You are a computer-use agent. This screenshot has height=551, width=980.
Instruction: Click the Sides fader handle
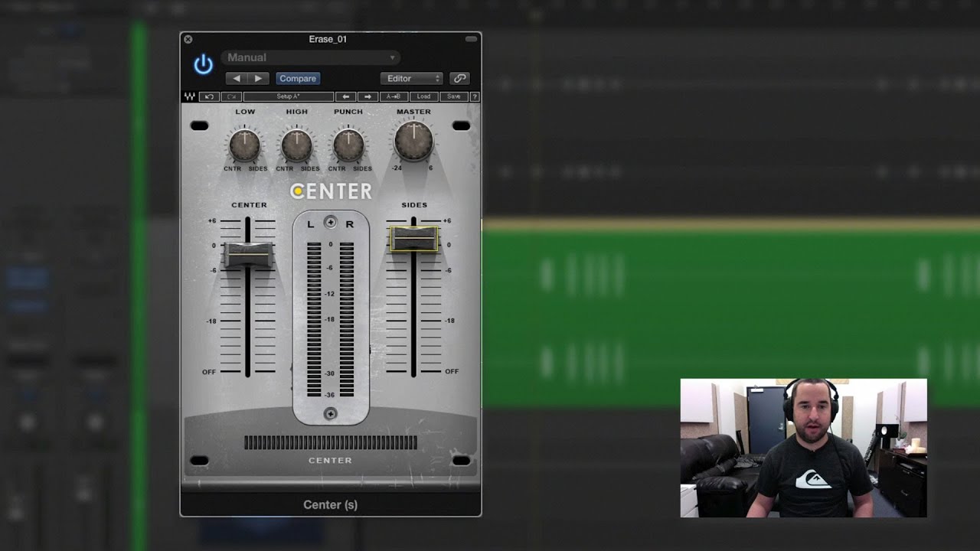(414, 239)
